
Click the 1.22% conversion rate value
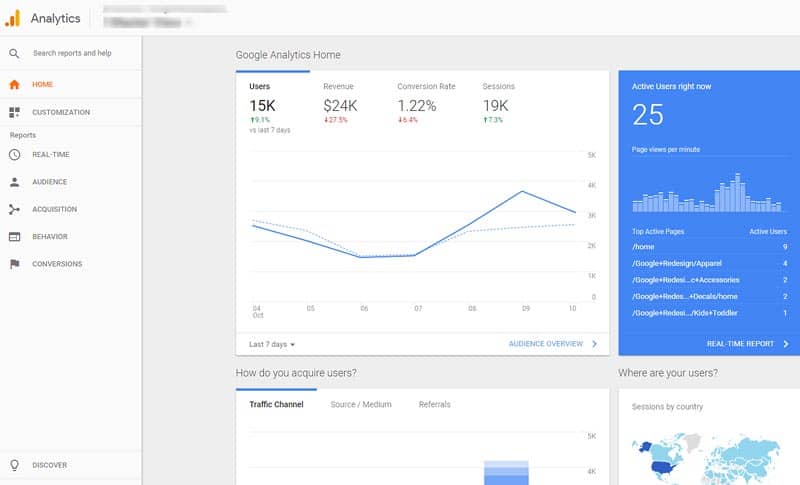click(x=417, y=106)
